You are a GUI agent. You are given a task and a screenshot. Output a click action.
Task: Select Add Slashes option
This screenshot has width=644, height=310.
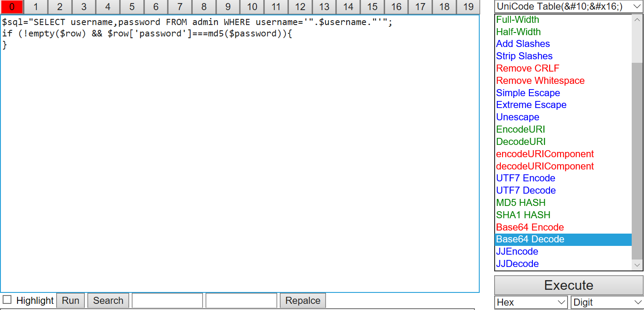point(563,44)
